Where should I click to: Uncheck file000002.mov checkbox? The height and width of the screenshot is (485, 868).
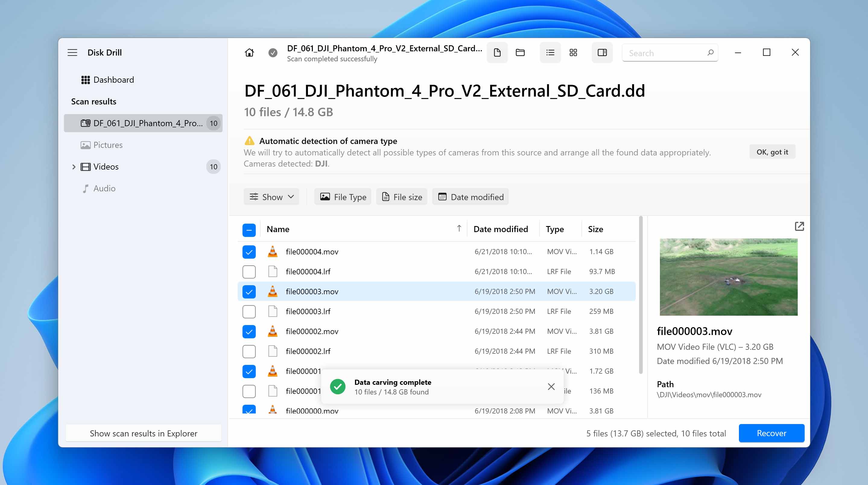(x=249, y=332)
